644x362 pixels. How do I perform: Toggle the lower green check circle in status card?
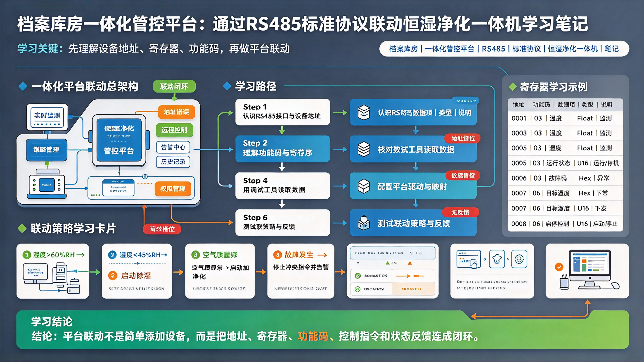(358, 289)
